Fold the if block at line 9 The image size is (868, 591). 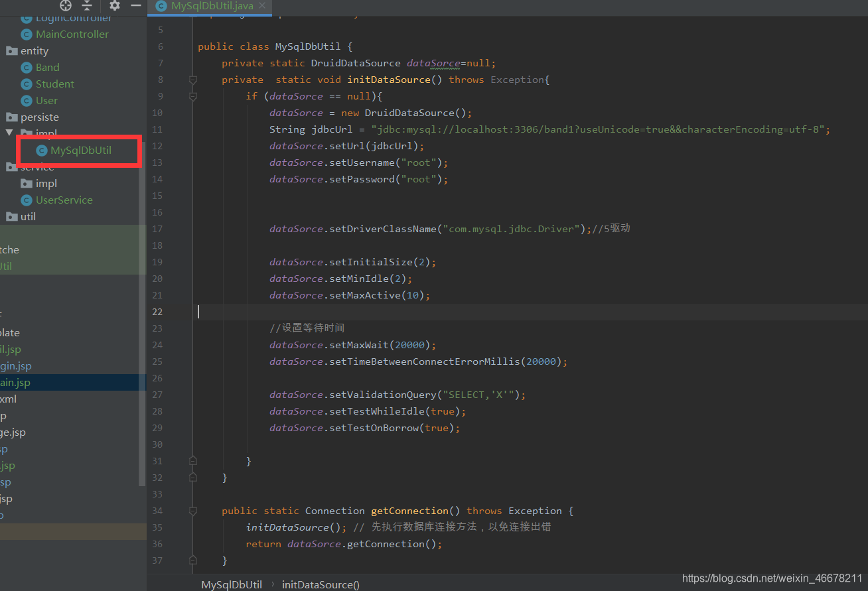pos(192,96)
